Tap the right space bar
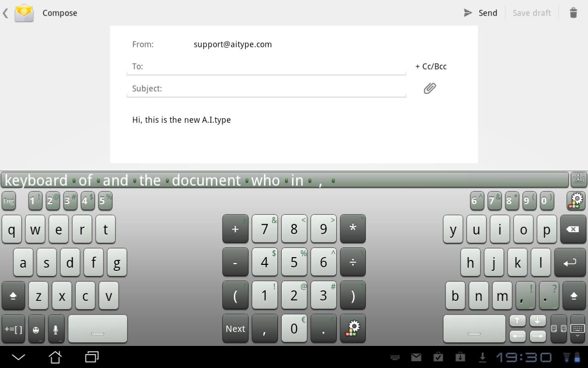This screenshot has height=368, width=588. tap(474, 328)
